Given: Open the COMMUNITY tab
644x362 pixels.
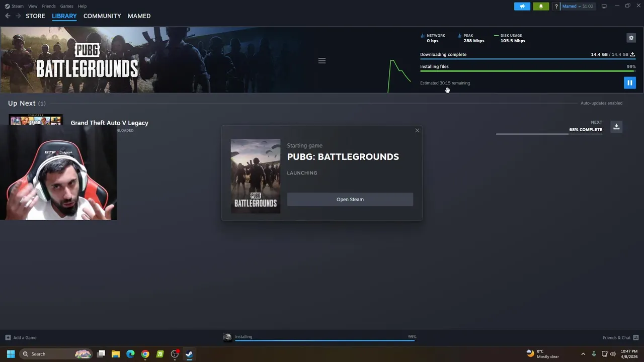Looking at the screenshot, I should tap(102, 16).
